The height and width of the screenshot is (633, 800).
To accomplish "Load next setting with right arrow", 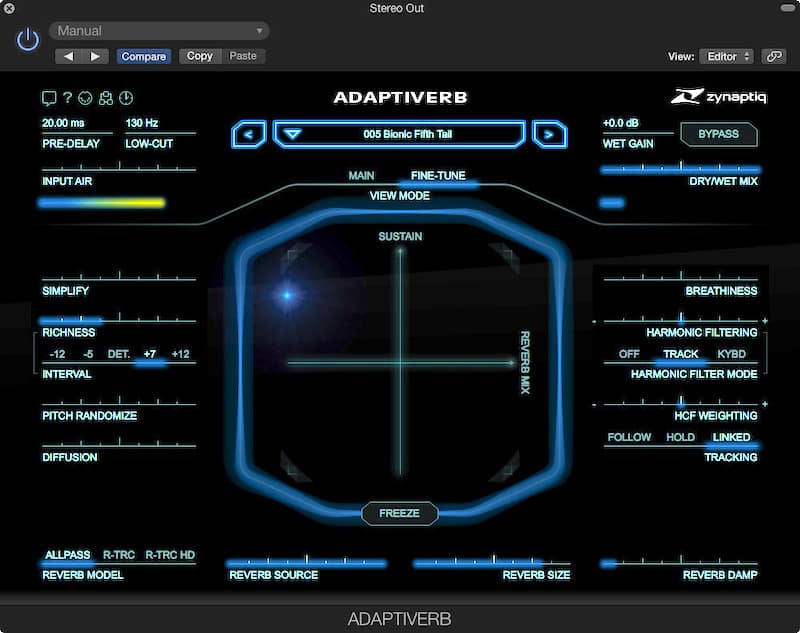I will (x=95, y=56).
